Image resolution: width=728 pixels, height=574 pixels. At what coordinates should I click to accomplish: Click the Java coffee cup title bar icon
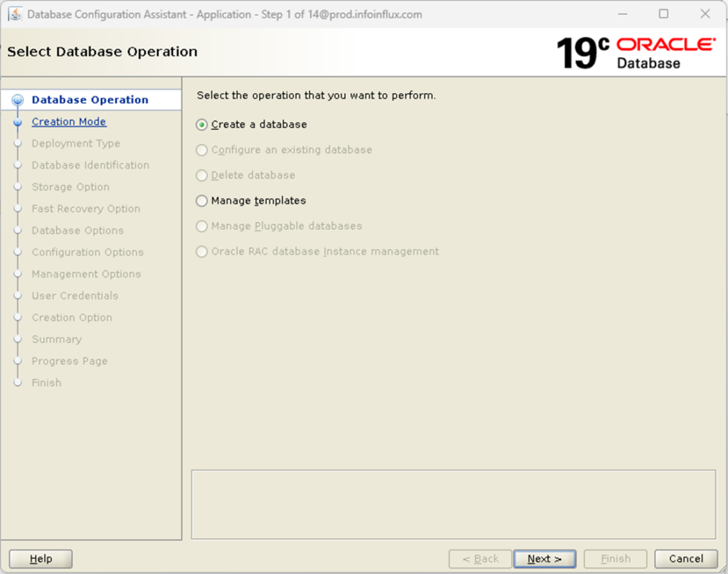click(16, 14)
